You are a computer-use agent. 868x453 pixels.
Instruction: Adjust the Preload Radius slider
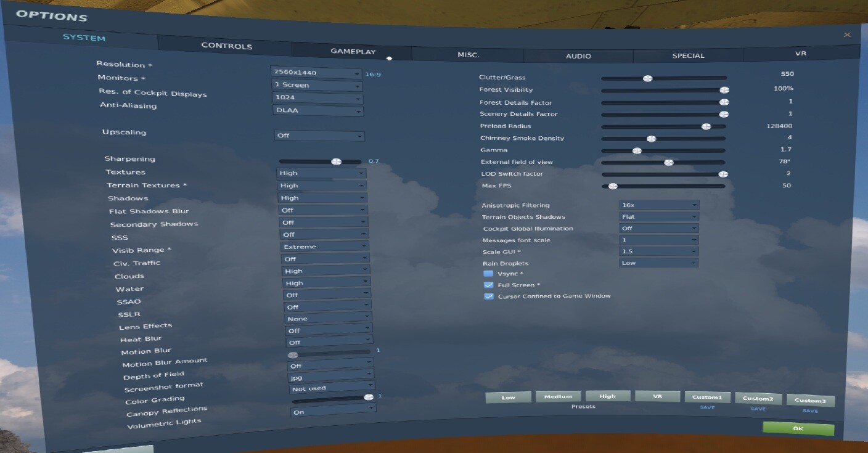(x=664, y=126)
